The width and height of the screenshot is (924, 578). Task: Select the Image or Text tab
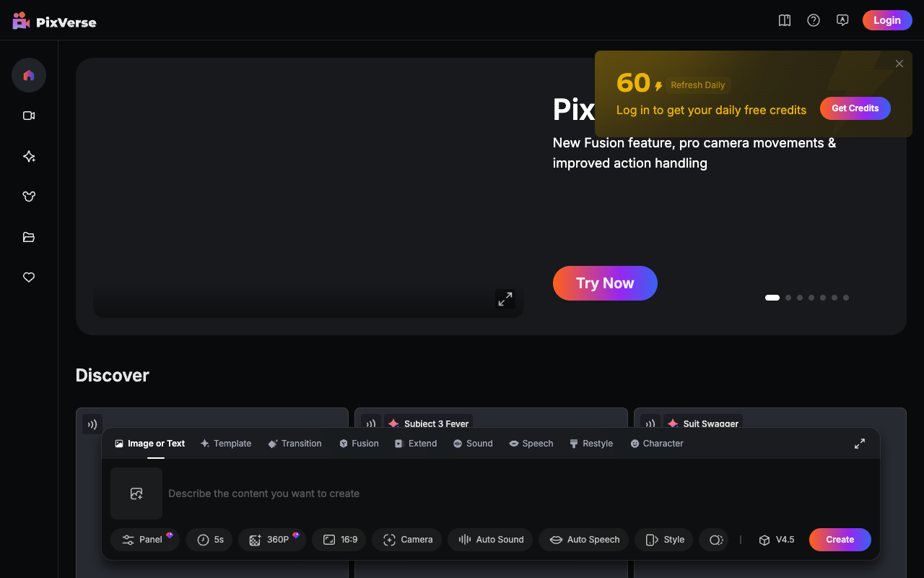pos(150,444)
